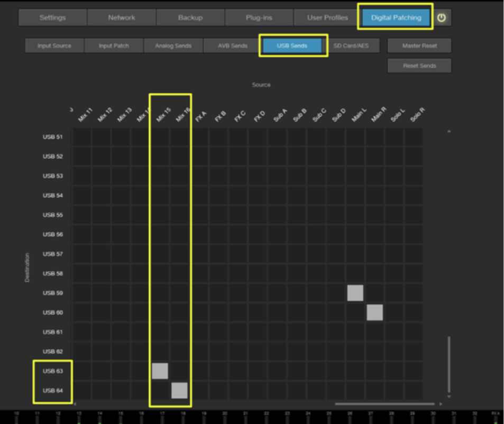
Task: Unpatch Mix 15 from USB 63
Action: point(160,371)
